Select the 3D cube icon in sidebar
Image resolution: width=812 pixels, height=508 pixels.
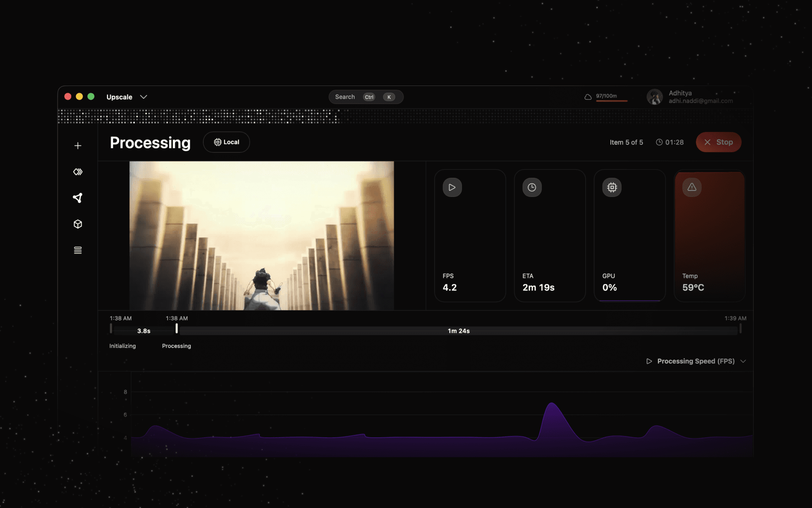(x=78, y=224)
